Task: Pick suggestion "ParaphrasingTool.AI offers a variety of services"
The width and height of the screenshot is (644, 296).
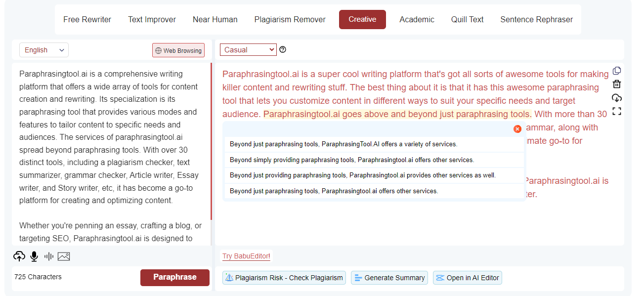Action: (374, 144)
